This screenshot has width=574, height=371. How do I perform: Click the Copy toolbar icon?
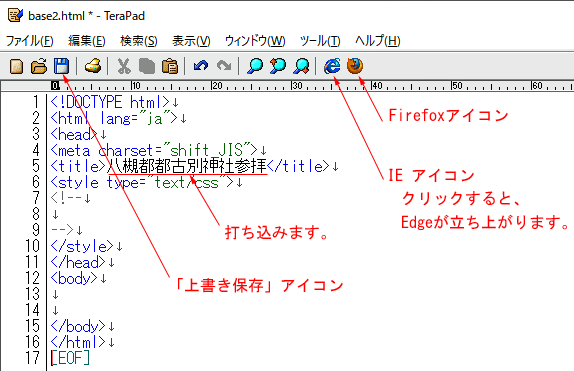[x=147, y=66]
